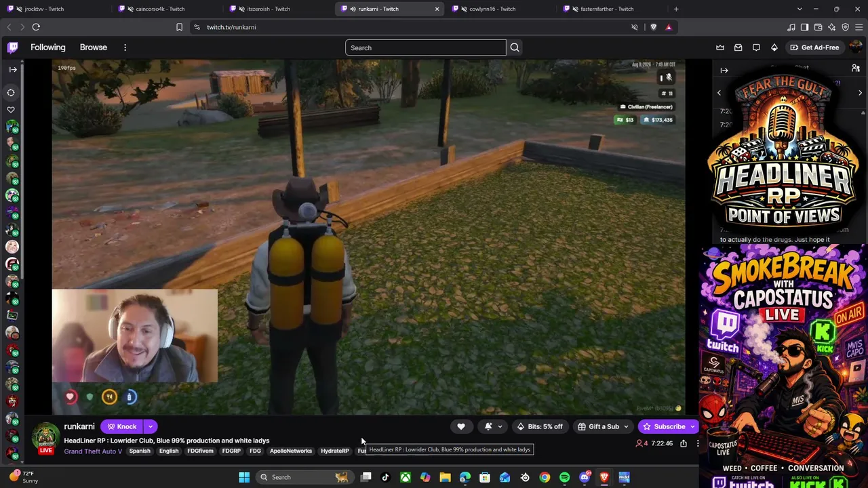This screenshot has height=488, width=868.
Task: Click the Windows taskbar Search box
Action: coord(304,477)
